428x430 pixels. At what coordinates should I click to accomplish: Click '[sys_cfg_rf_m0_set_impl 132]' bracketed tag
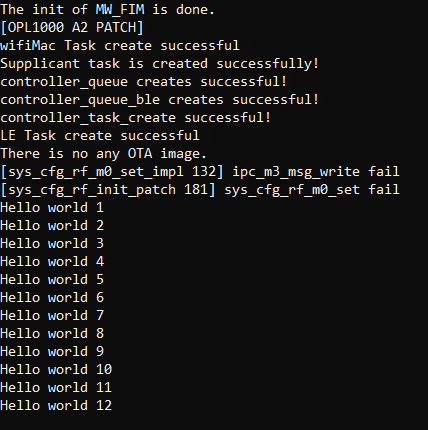[112, 171]
